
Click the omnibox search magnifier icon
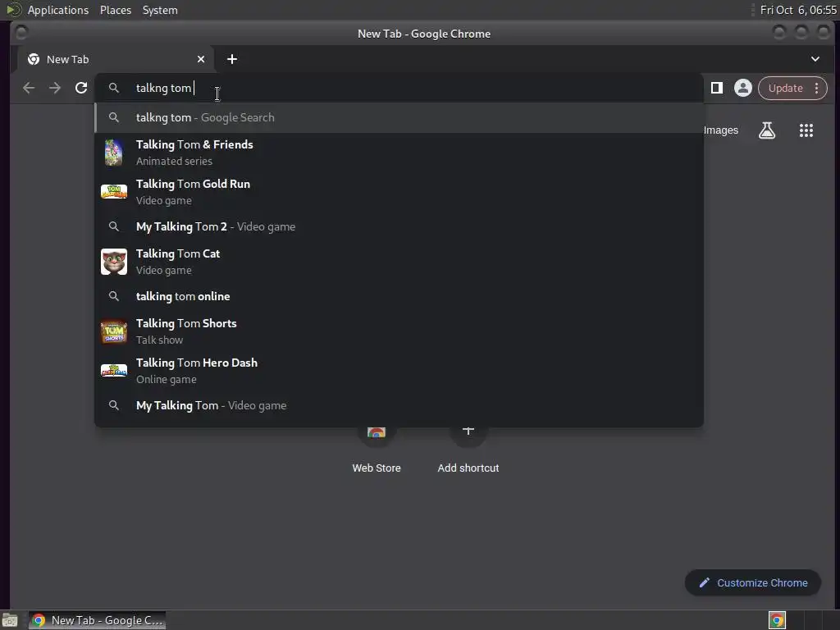click(113, 88)
